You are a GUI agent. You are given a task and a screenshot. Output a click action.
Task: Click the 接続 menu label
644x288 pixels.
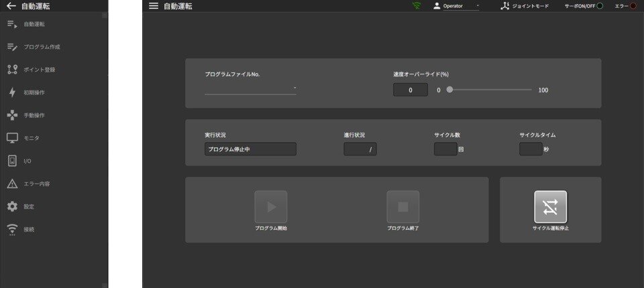coord(29,230)
